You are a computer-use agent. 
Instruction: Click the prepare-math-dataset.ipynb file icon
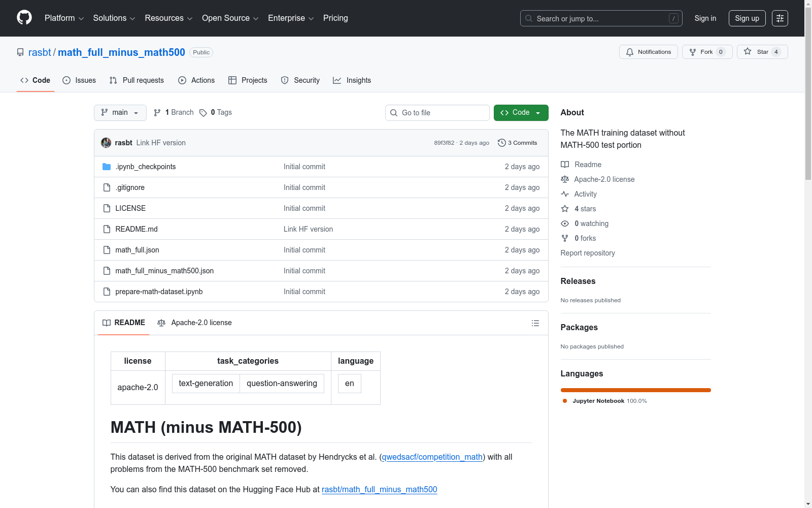pyautogui.click(x=107, y=292)
